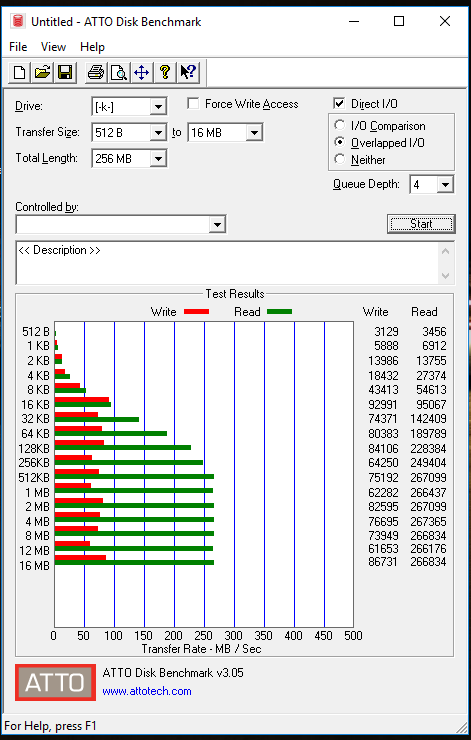This screenshot has height=740, width=471.
Task: Click the yellow question mark About icon
Action: (x=164, y=73)
